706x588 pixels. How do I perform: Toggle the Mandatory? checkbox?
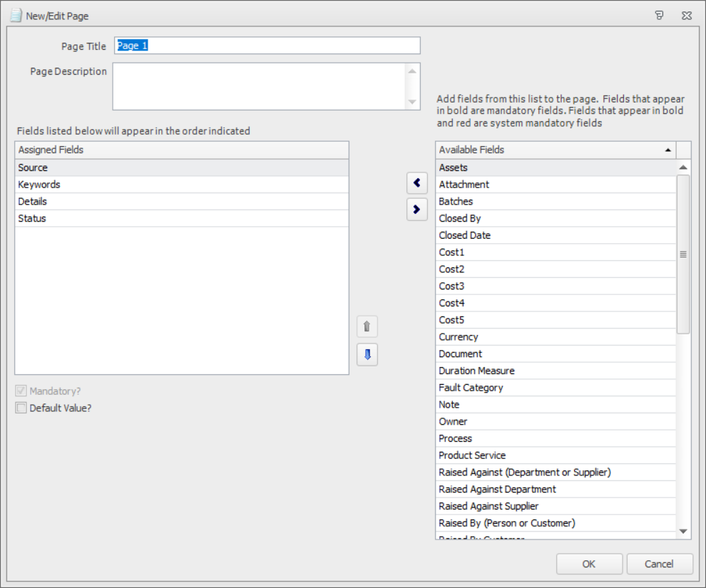(21, 391)
